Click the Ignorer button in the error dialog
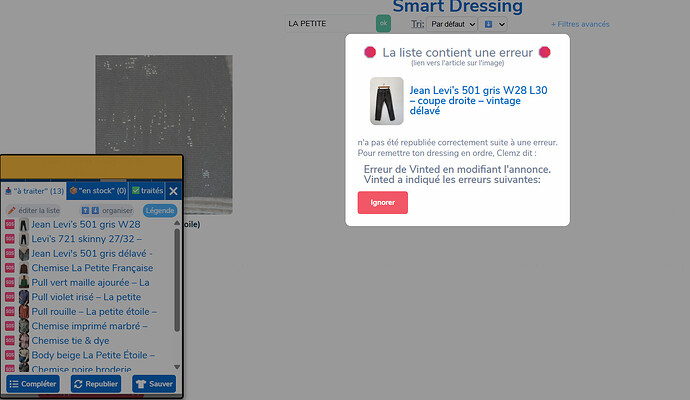The width and height of the screenshot is (690, 400). click(382, 202)
